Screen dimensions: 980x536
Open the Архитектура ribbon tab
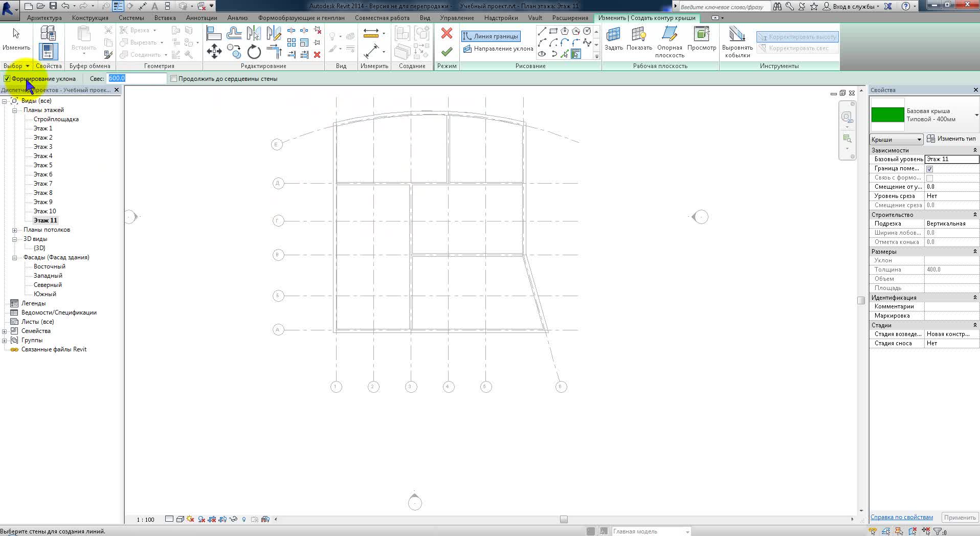(44, 18)
